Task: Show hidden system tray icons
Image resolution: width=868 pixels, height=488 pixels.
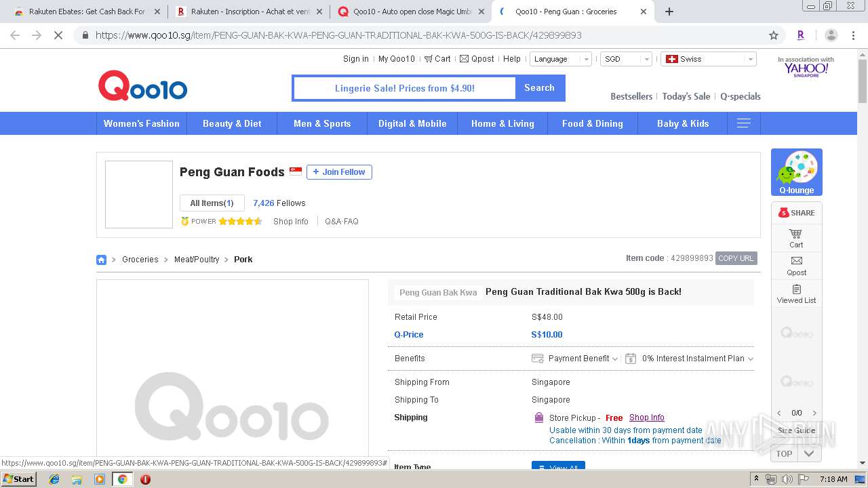Action: pos(756,479)
